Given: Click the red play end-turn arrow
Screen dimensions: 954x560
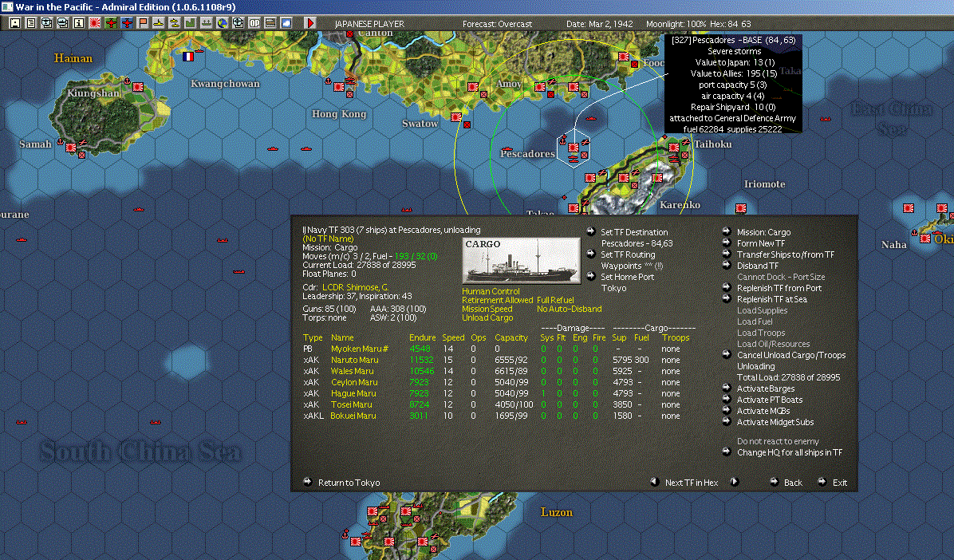Looking at the screenshot, I should tap(309, 23).
